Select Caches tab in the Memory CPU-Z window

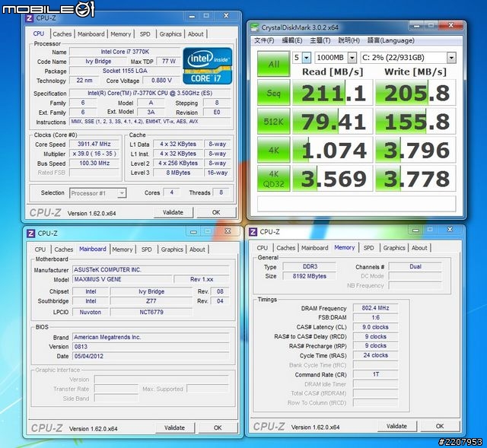[x=286, y=248]
